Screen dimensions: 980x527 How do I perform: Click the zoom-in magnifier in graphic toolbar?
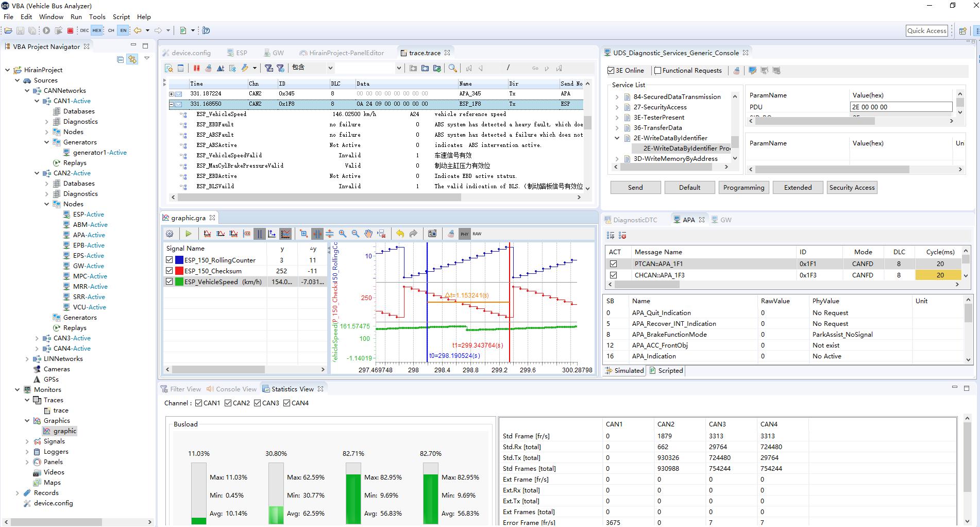(x=343, y=234)
